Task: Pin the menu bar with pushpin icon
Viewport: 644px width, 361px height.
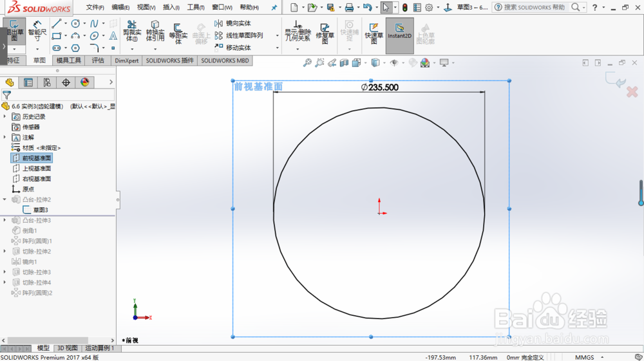Action: tap(274, 7)
